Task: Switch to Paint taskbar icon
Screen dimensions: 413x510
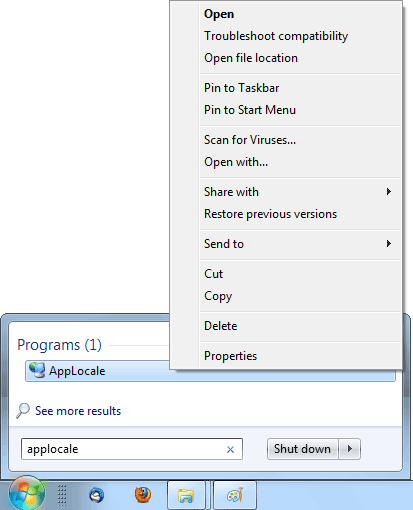Action: (235, 495)
